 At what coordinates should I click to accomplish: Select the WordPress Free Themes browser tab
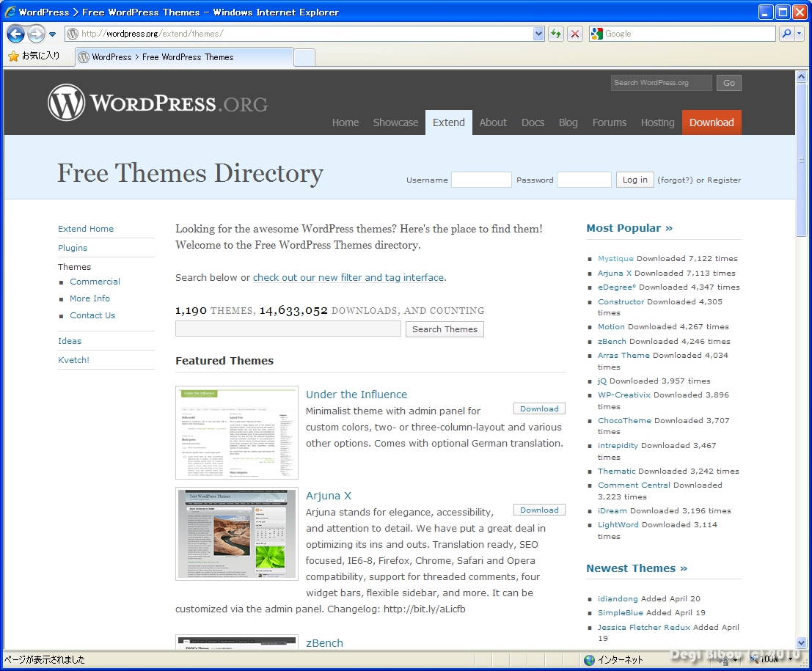click(184, 57)
